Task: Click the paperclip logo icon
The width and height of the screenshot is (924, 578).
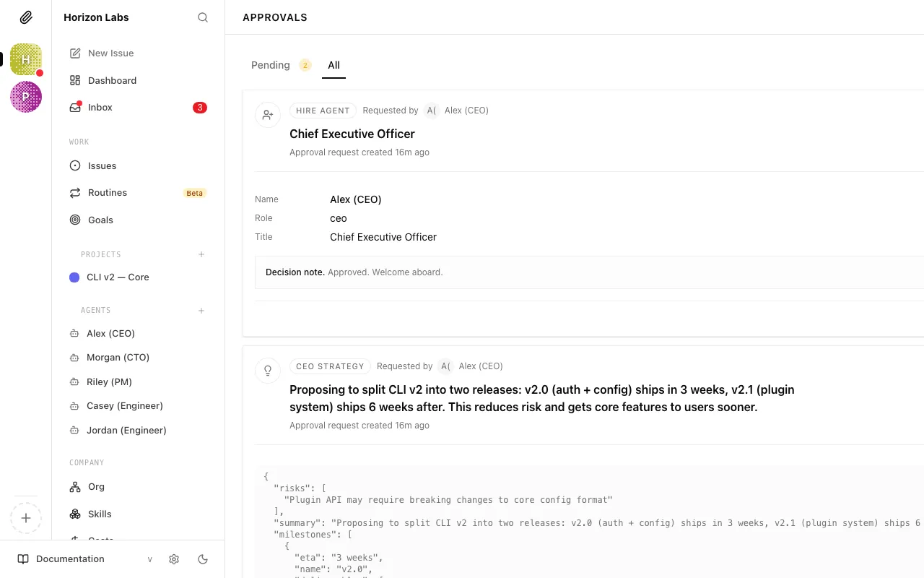Action: pyautogui.click(x=26, y=17)
